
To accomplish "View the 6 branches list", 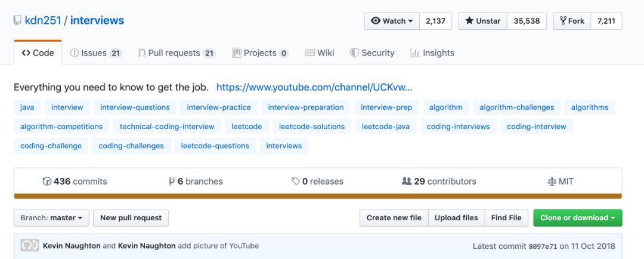I will 196,181.
